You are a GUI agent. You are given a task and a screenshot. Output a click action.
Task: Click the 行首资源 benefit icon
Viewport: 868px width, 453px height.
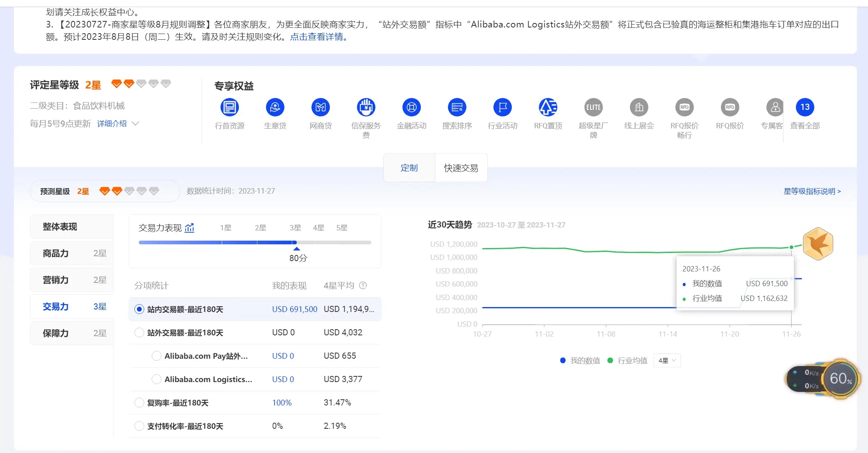pos(229,107)
